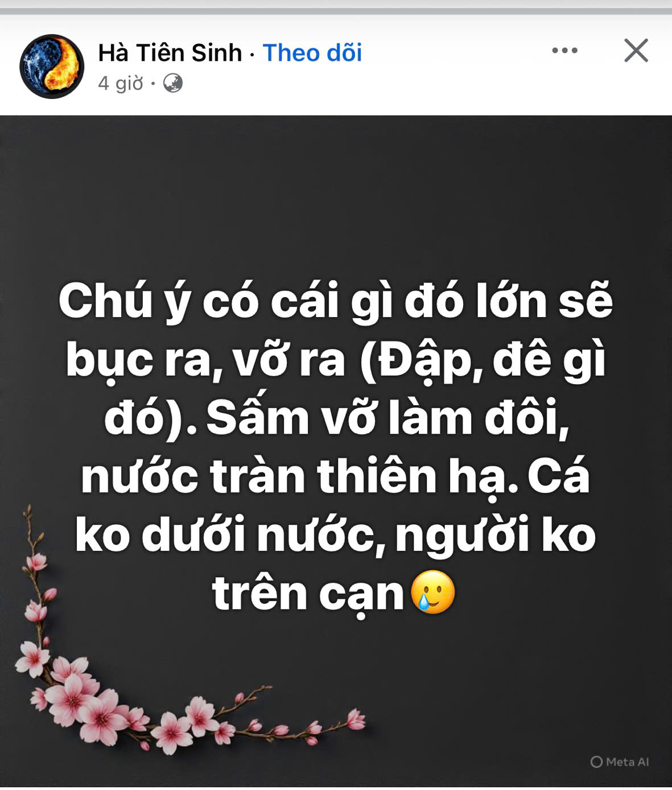This screenshot has height=790, width=672.
Task: Click the words 'trên cạn'
Action: pyautogui.click(x=308, y=593)
